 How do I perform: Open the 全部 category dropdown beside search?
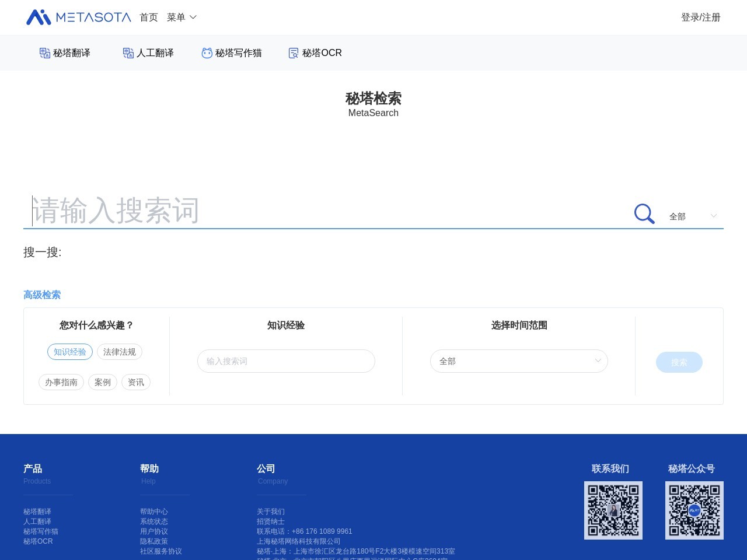[x=693, y=216]
